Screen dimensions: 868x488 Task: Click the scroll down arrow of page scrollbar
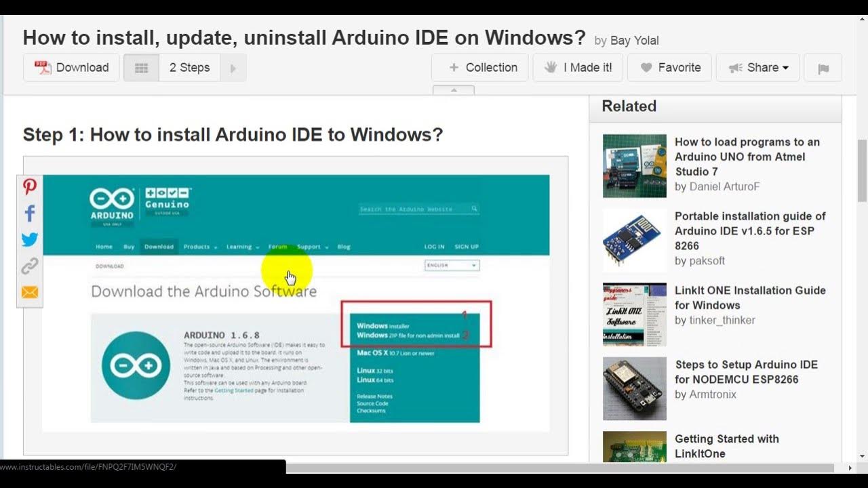click(x=862, y=456)
